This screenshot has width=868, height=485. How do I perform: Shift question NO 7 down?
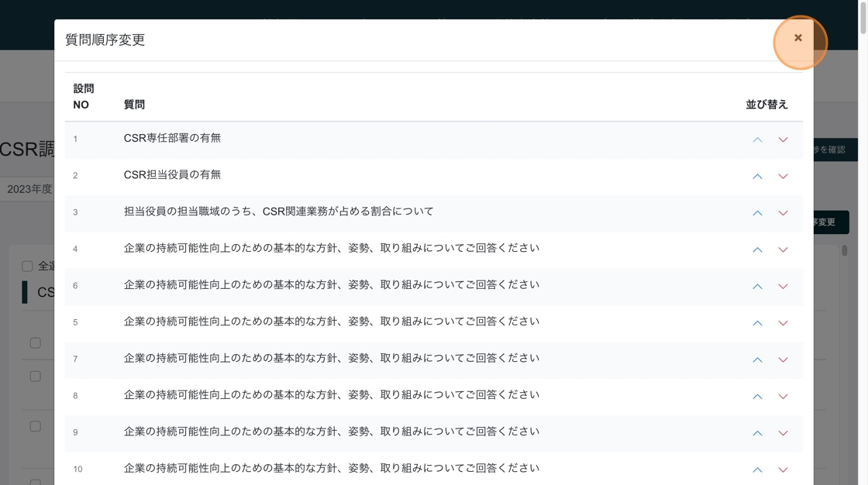(783, 359)
